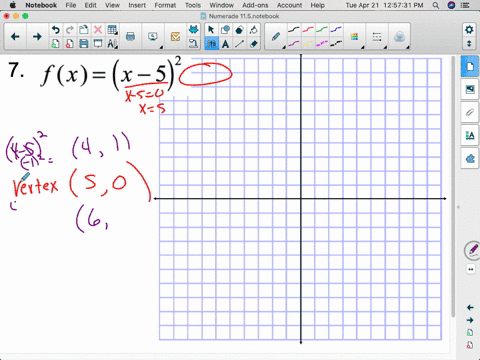Open the File menu
Viewport: 480px width, 360px height.
coord(71,5)
